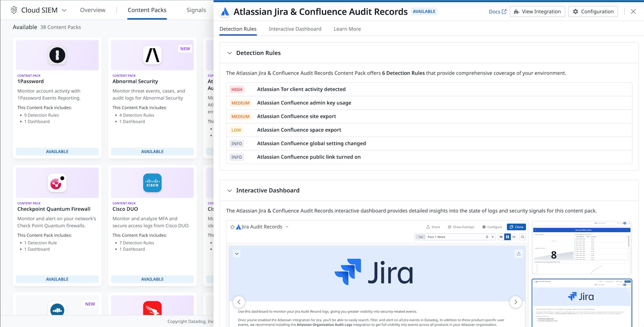Click AVAILABLE on the Checkpoint Quantum Firewall card

pos(57,279)
